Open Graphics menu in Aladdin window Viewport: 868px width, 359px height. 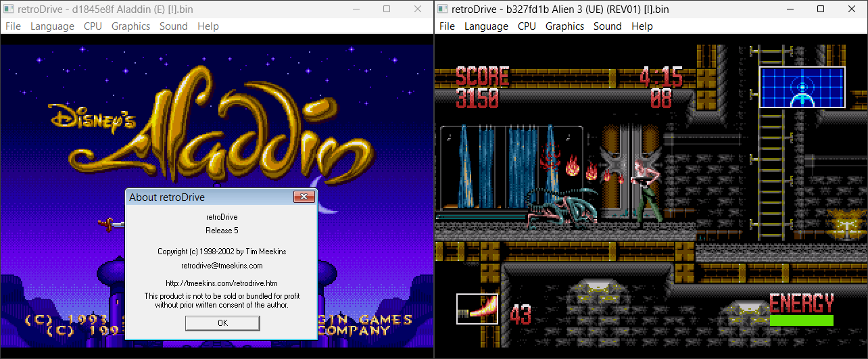click(130, 26)
